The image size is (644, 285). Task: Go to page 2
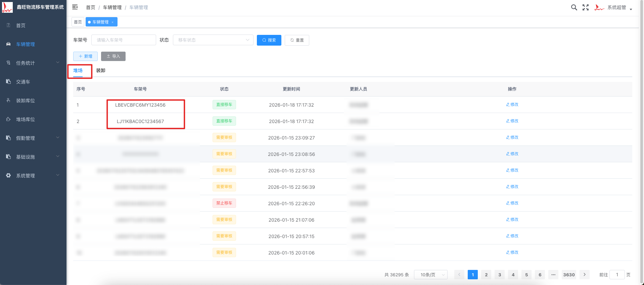[486, 275]
